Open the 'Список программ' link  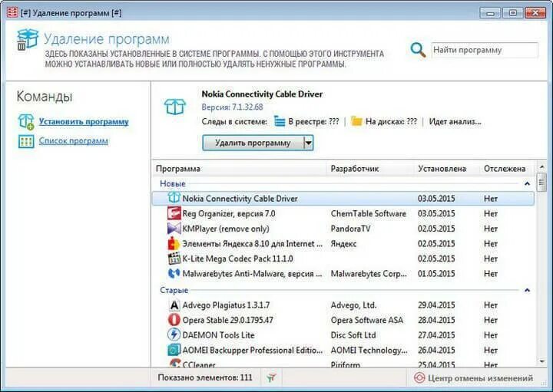[x=74, y=141]
